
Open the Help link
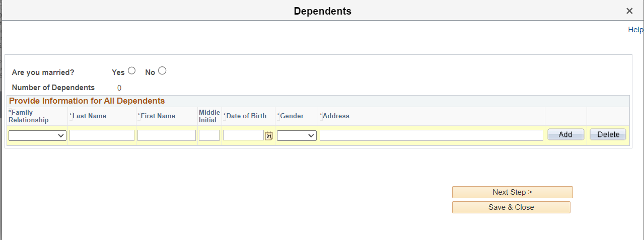[x=635, y=30]
